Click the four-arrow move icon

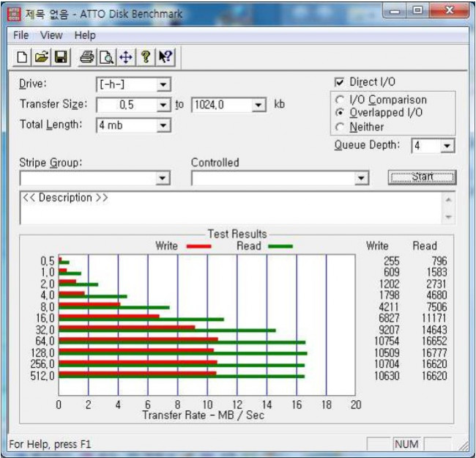(126, 57)
